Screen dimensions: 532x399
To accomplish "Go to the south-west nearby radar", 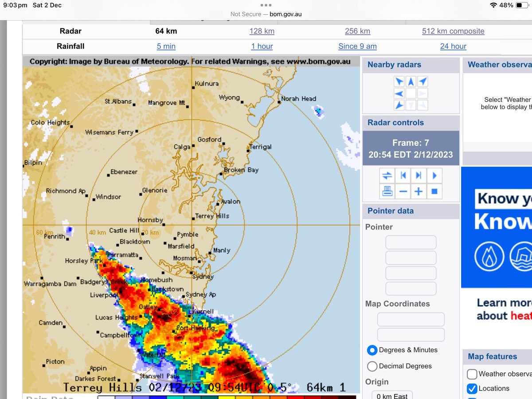I will pyautogui.click(x=399, y=106).
